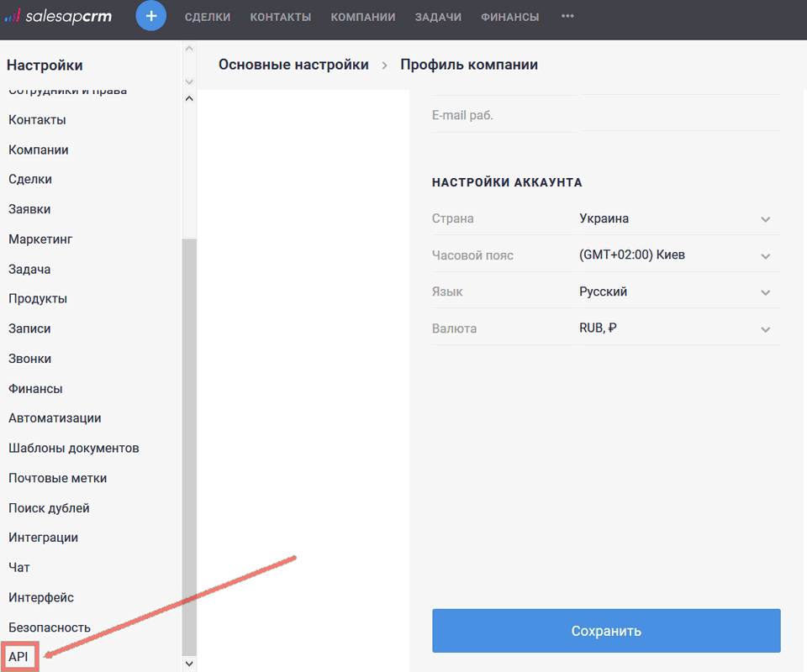Open the Язык language dropdown

765,291
